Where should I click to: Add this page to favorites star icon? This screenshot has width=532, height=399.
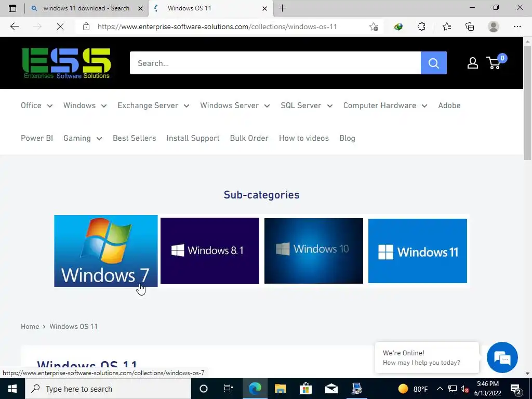click(374, 26)
